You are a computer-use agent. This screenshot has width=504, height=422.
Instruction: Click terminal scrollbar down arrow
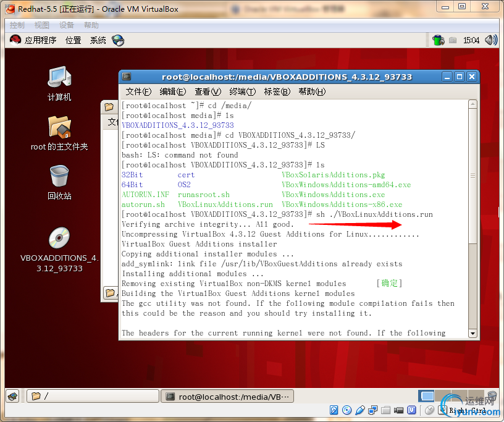(472, 333)
